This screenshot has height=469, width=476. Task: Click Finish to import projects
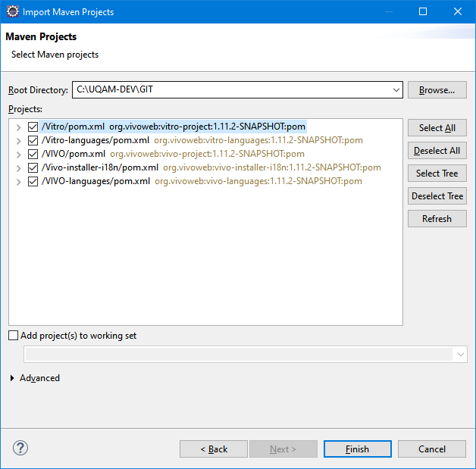pyautogui.click(x=357, y=449)
